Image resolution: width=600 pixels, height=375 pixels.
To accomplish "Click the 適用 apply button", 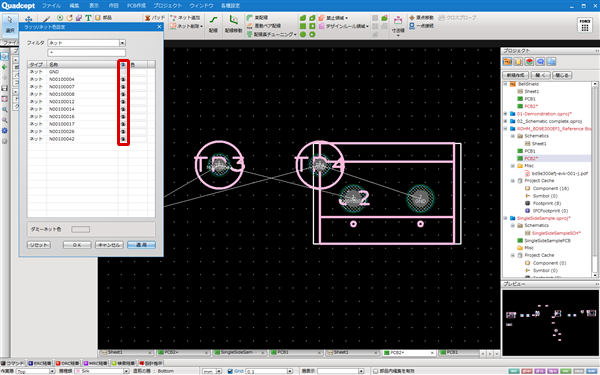I will tap(141, 245).
